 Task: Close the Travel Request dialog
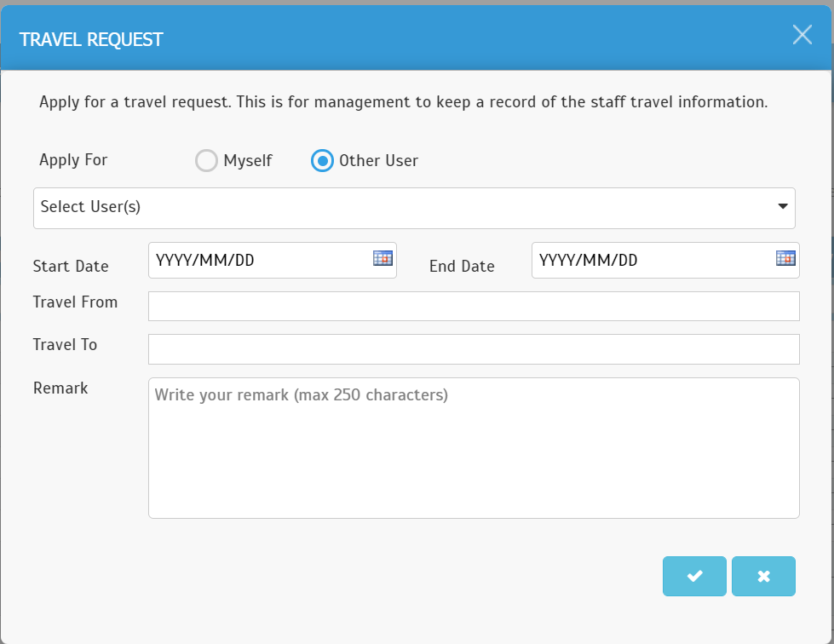coord(802,35)
